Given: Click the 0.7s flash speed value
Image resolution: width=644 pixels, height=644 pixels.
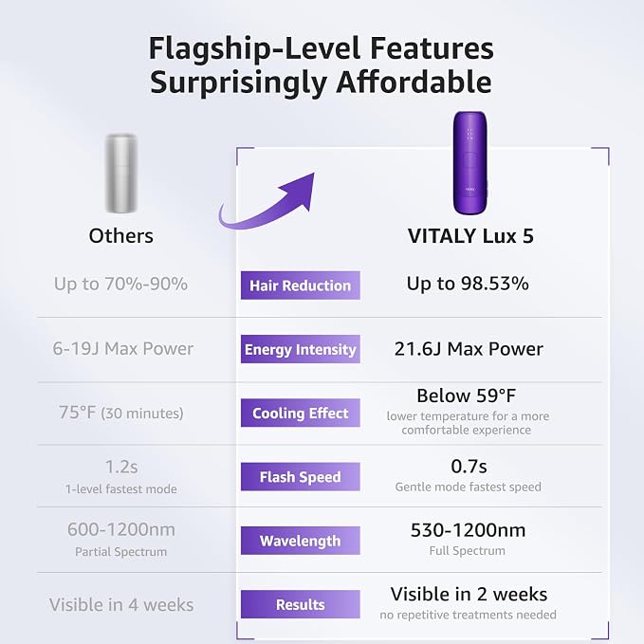Looking at the screenshot, I should tap(469, 467).
